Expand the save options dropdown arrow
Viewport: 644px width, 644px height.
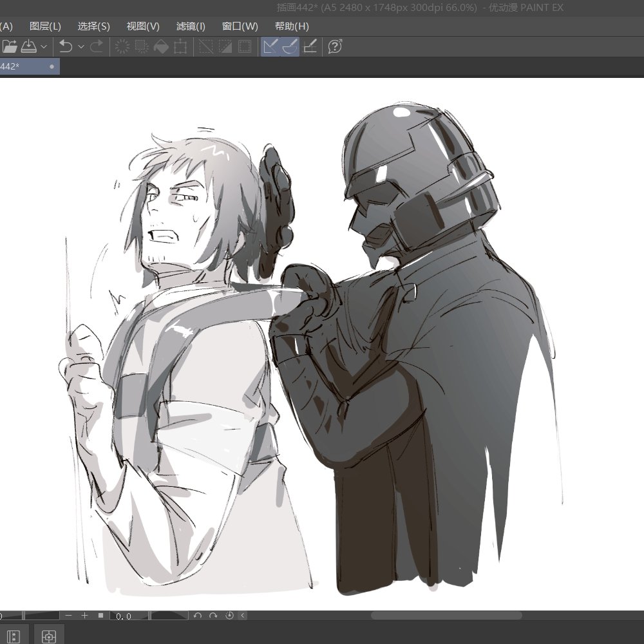44,46
